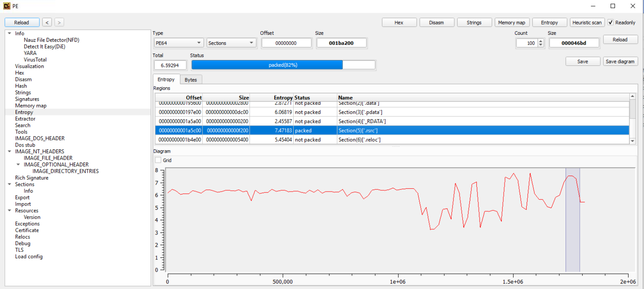Collapse the Resources tree node
This screenshot has height=289, width=644.
(9, 210)
